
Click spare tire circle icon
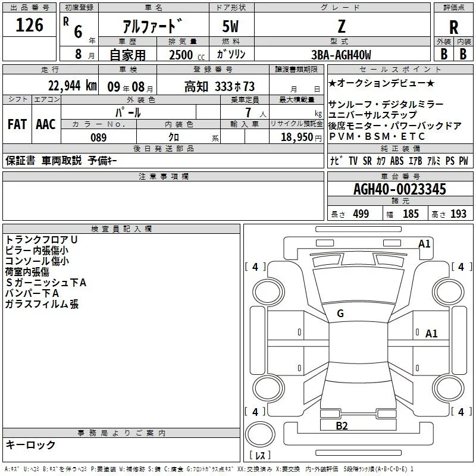(x=260, y=434)
